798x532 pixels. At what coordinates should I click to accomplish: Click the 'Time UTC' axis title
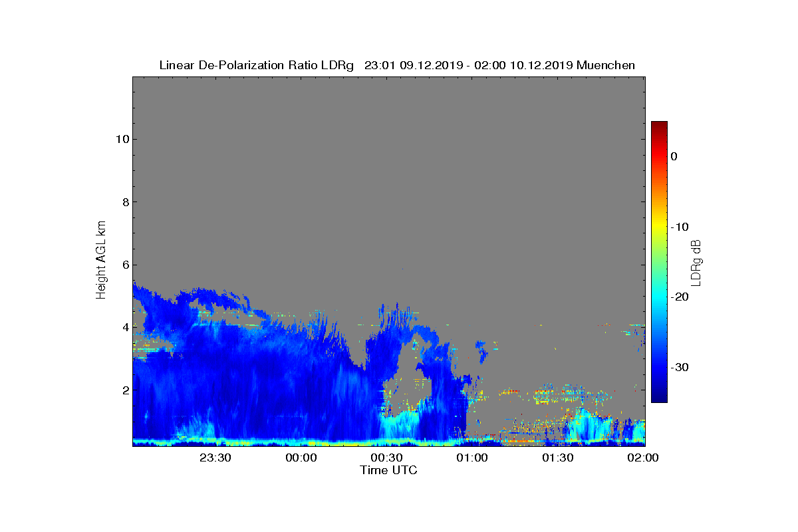[x=389, y=470]
